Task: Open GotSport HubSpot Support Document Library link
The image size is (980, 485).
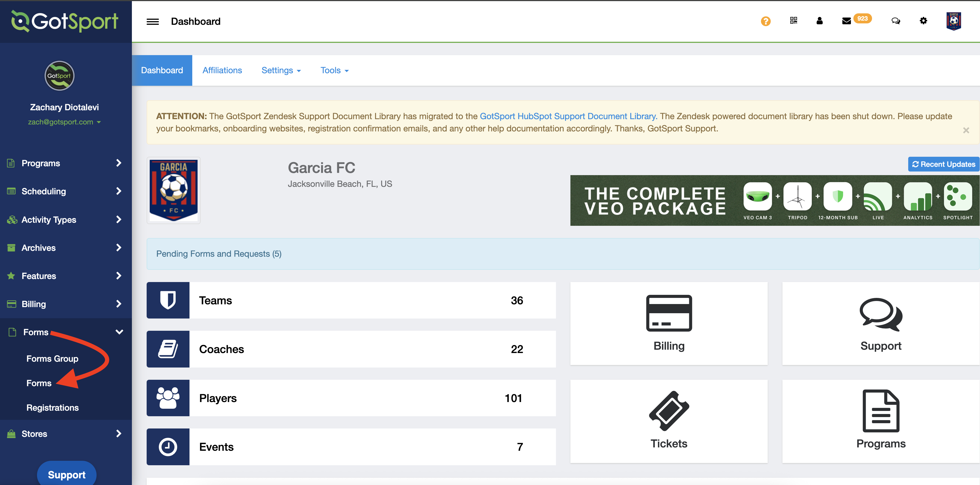Action: click(x=568, y=116)
